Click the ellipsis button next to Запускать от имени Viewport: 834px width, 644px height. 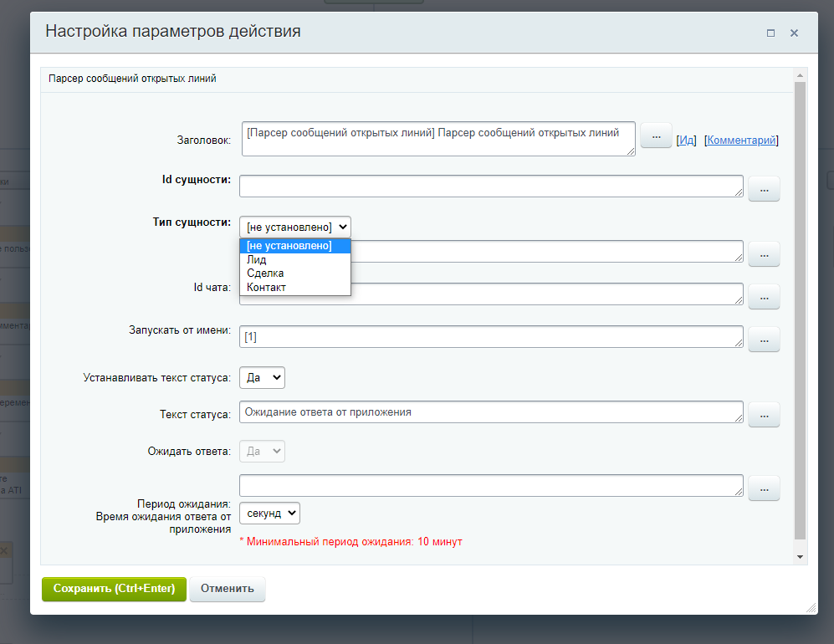point(764,339)
